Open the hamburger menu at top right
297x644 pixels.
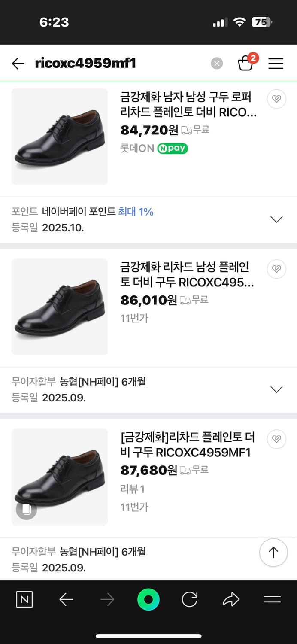[x=275, y=63]
